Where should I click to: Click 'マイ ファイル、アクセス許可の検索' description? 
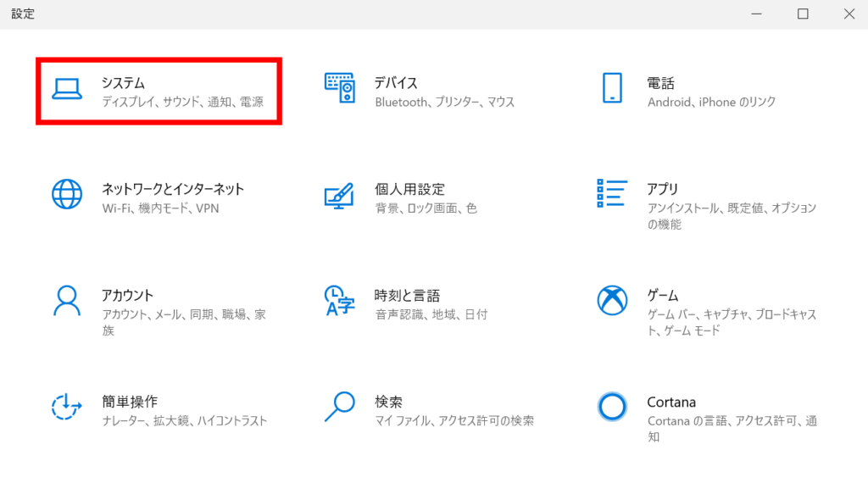tap(454, 420)
